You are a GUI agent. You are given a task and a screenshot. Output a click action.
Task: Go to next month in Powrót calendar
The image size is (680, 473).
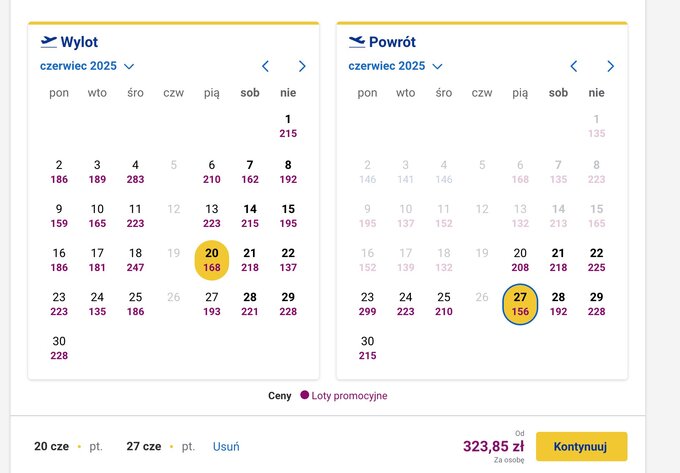pos(611,66)
